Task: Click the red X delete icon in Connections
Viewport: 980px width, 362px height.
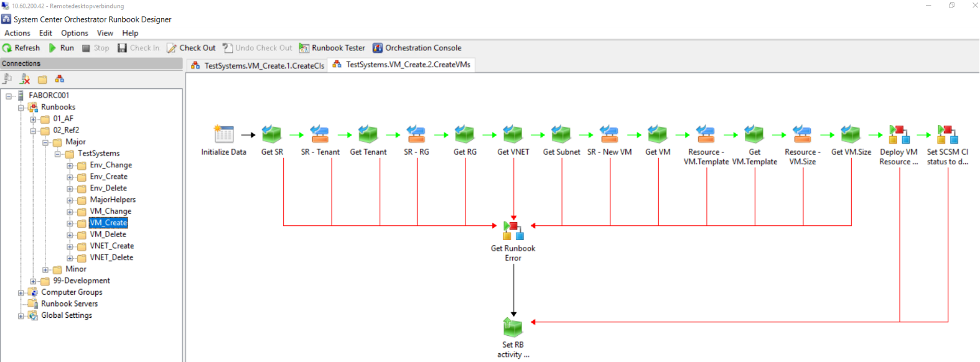Action: point(25,79)
